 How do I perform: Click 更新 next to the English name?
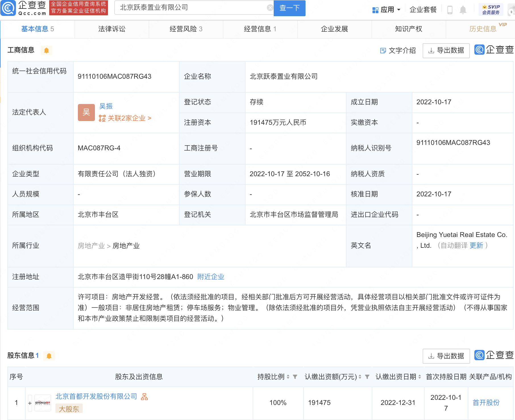[x=476, y=246]
